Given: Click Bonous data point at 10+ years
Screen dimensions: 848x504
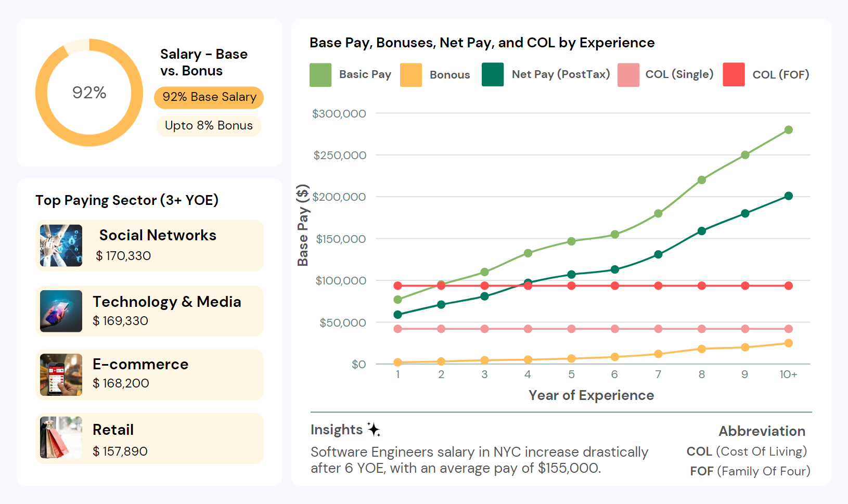Looking at the screenshot, I should point(788,343).
